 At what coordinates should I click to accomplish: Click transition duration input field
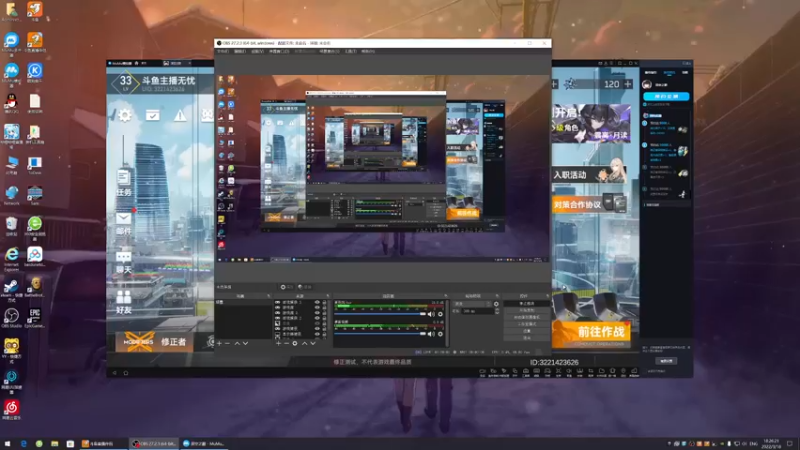(478, 311)
